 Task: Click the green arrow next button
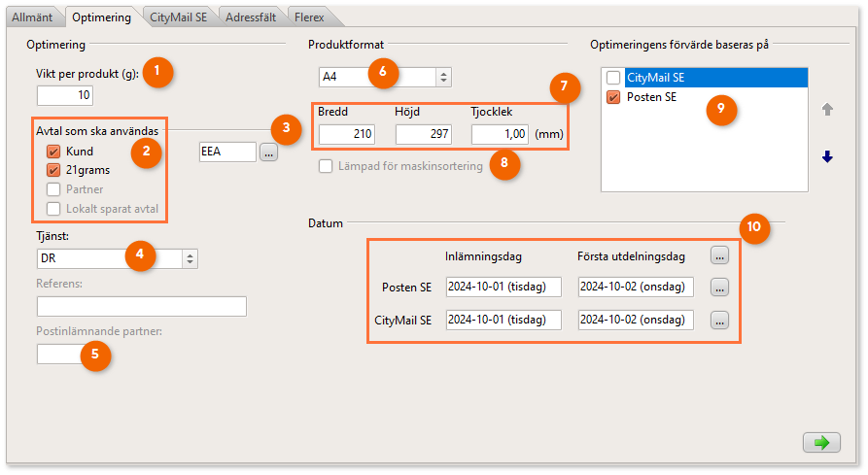(x=821, y=442)
